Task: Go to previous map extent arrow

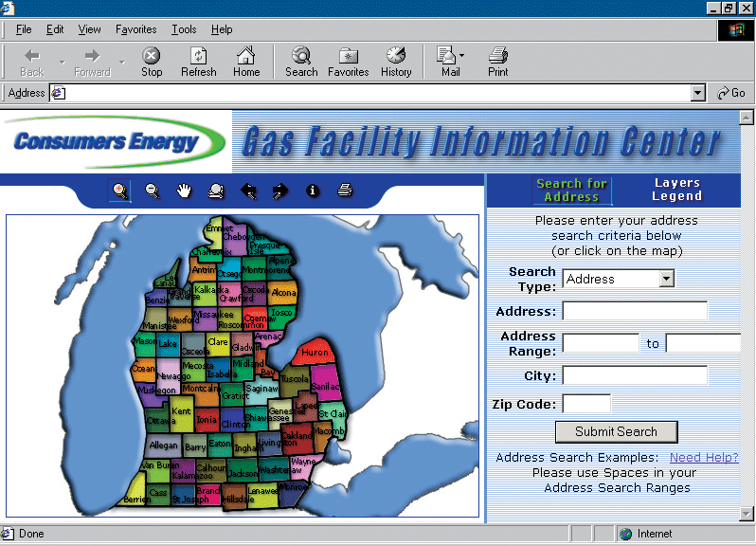Action: (248, 191)
